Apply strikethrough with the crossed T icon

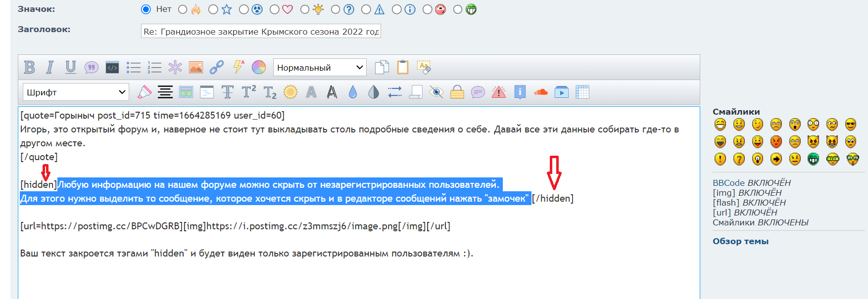(228, 92)
